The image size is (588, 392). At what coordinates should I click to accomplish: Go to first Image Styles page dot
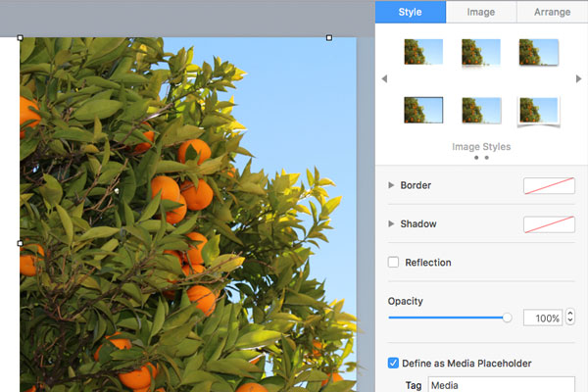[x=476, y=158]
